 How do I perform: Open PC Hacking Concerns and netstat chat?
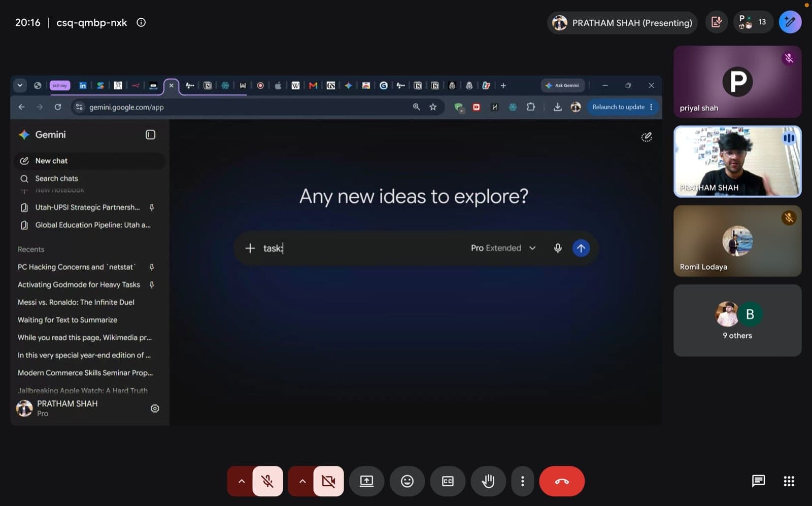click(77, 267)
